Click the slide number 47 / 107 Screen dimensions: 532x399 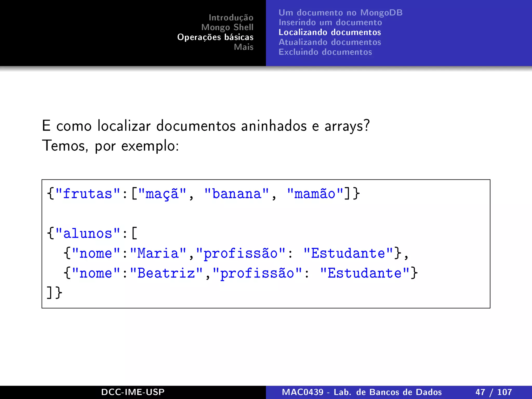(494, 392)
